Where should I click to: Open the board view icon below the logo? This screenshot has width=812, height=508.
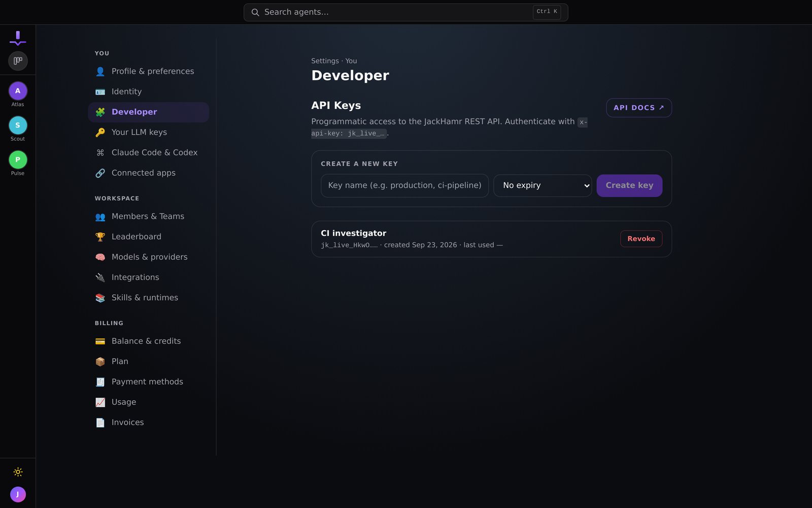pyautogui.click(x=18, y=61)
